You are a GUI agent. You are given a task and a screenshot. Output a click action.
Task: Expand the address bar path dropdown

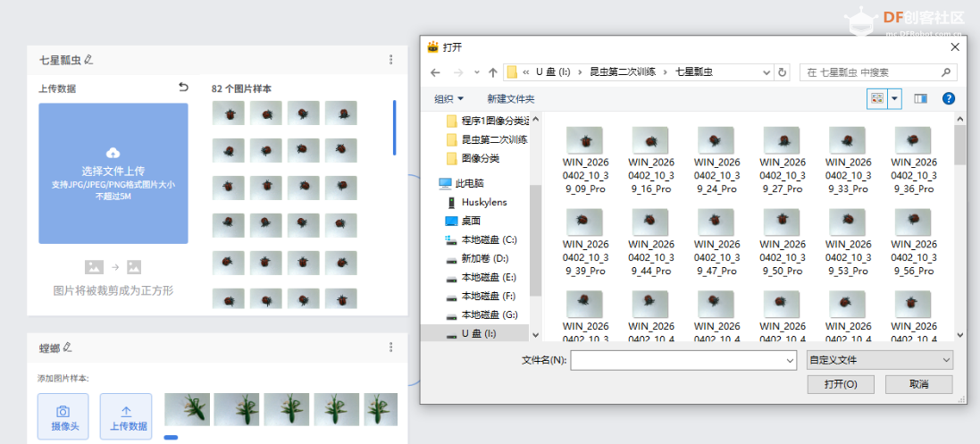coord(766,72)
